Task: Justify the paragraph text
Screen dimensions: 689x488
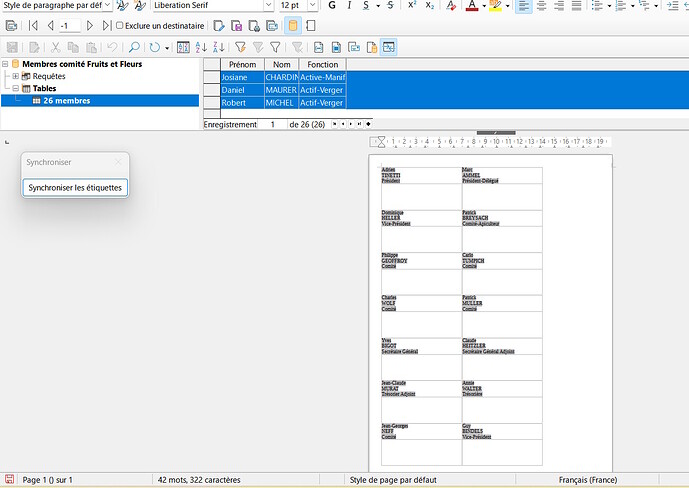Action: (x=576, y=5)
